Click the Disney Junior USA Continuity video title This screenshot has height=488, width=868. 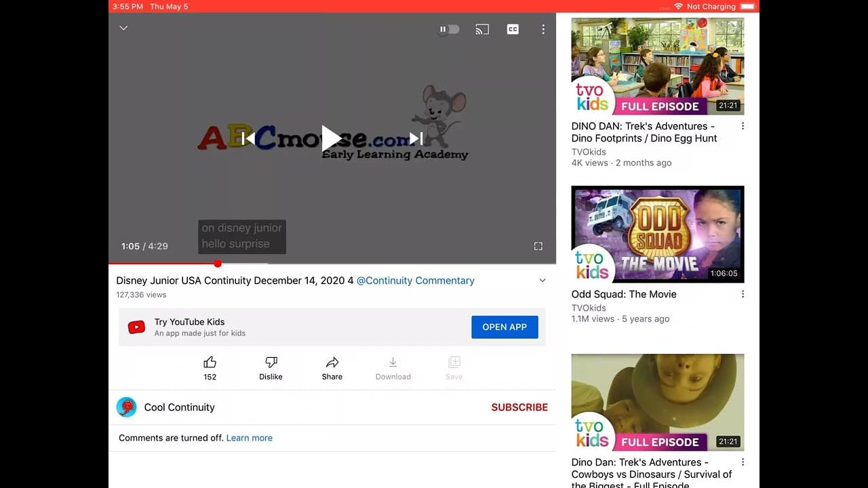coord(235,281)
